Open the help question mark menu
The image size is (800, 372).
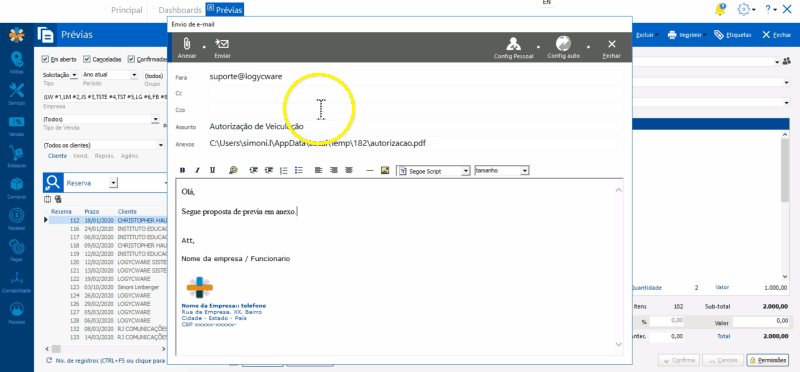click(770, 10)
